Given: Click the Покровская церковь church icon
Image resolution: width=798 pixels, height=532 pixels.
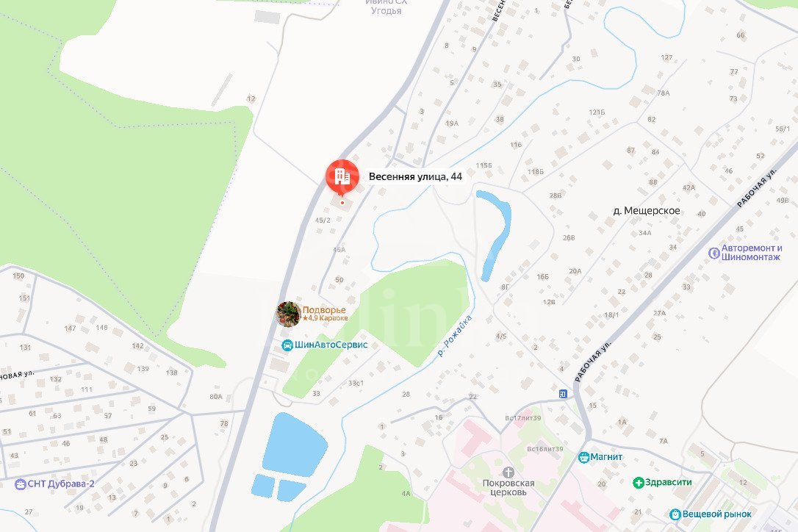Looking at the screenshot, I should click(x=508, y=472).
